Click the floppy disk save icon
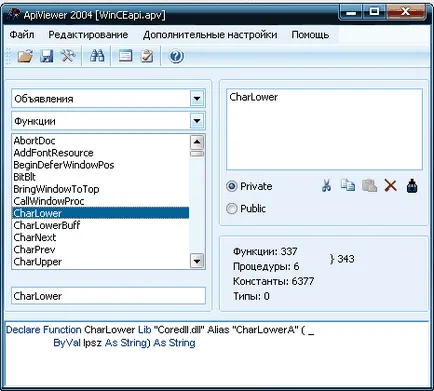Screen dimensions: 434x391 [47, 56]
